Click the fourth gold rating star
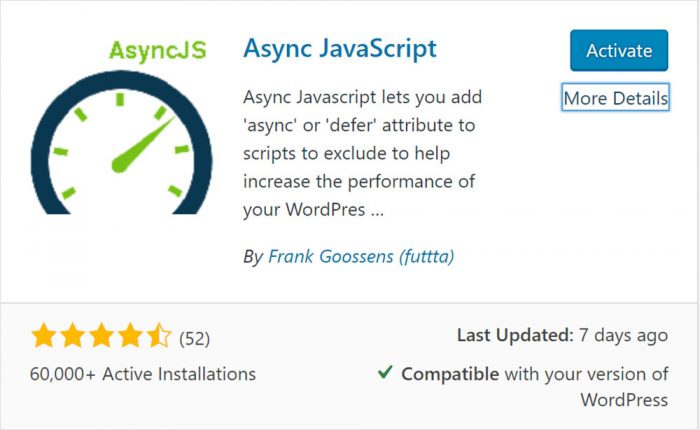Screen dimensions: 700x430 click(130, 336)
